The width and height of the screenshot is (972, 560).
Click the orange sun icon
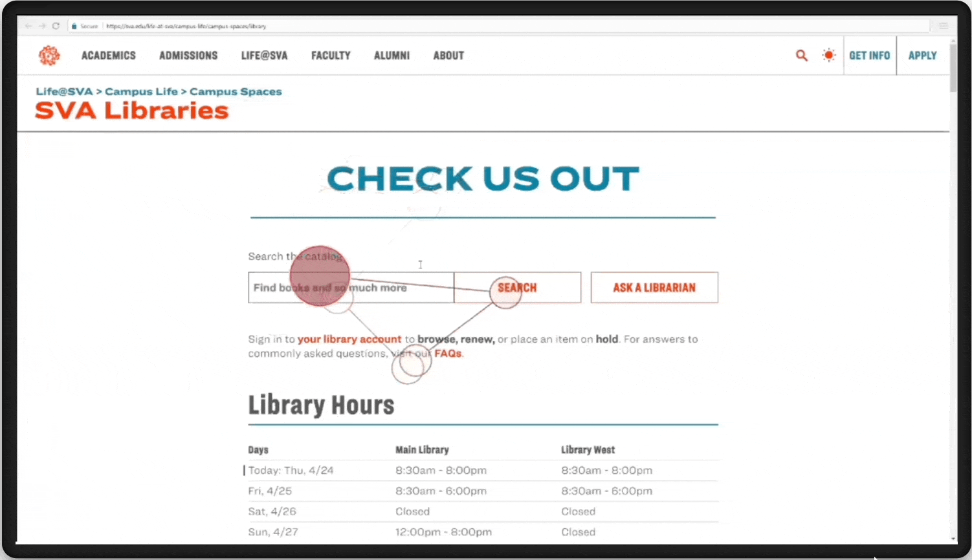point(828,56)
